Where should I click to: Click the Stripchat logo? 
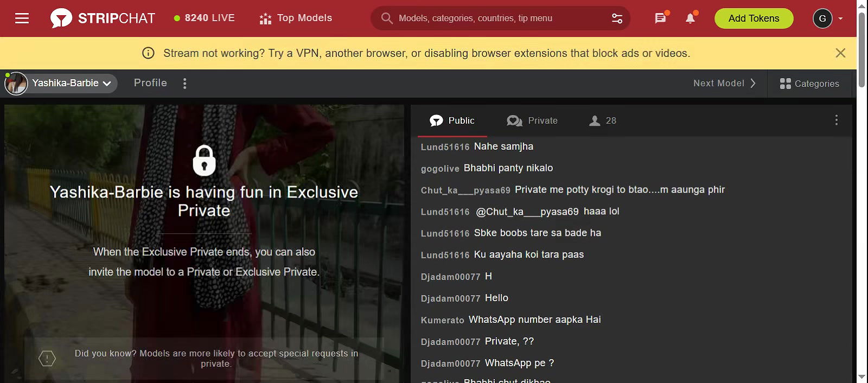coord(103,18)
